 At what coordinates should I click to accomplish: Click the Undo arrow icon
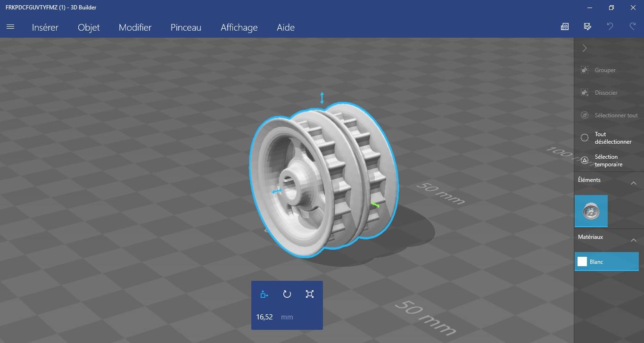click(x=610, y=27)
